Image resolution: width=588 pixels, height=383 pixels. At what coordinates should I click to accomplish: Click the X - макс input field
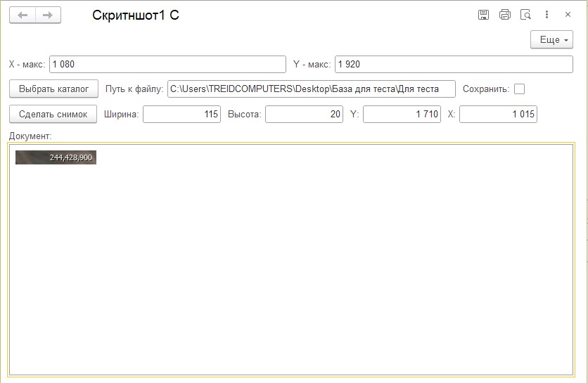167,65
